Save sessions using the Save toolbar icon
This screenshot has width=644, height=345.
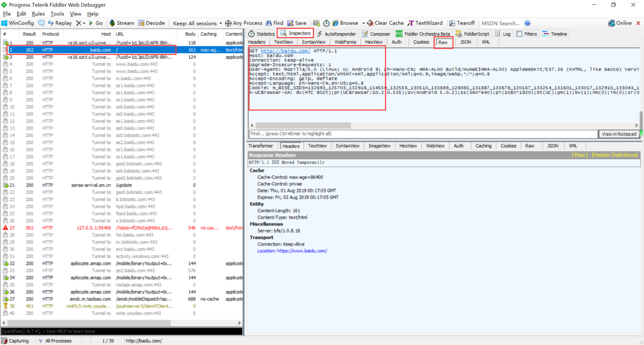(x=297, y=23)
